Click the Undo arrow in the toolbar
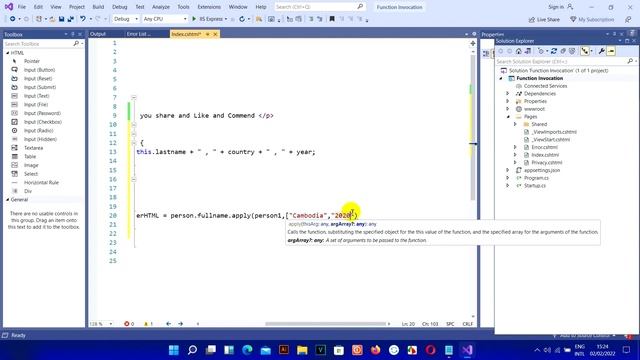 pyautogui.click(x=83, y=19)
